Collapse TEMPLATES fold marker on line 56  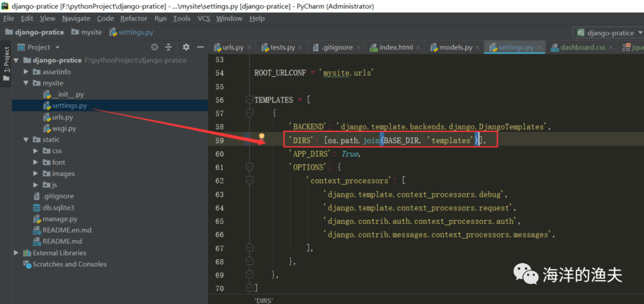(x=249, y=100)
